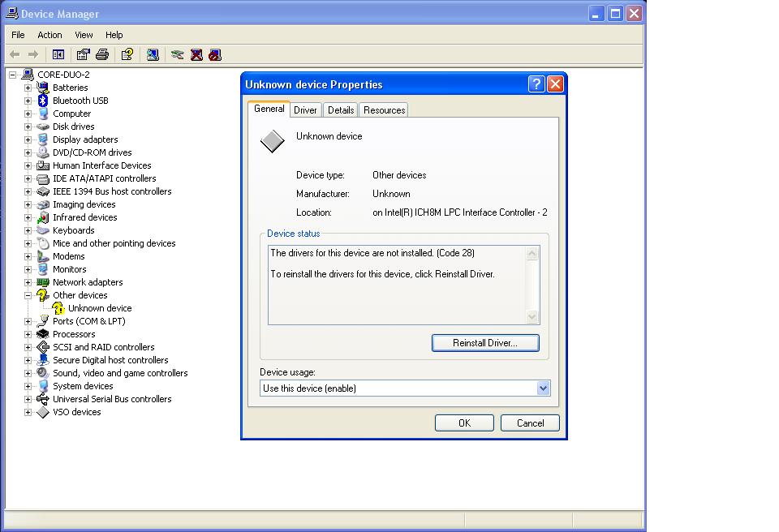Viewport: 779px width, 532px height.
Task: Expand the Display adapters node
Action: 28,140
